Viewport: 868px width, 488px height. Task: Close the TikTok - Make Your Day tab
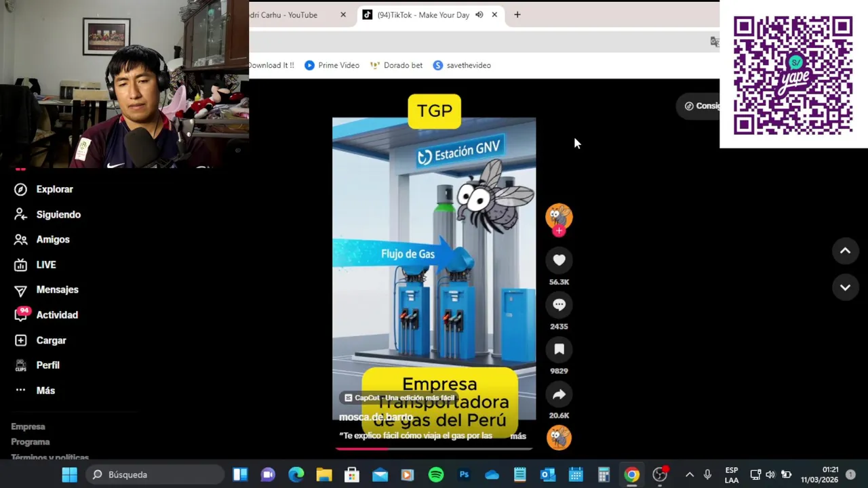494,14
